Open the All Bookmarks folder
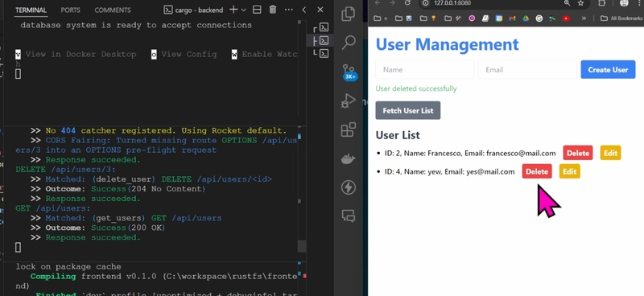Screen dimensions: 644x296 [622, 18]
